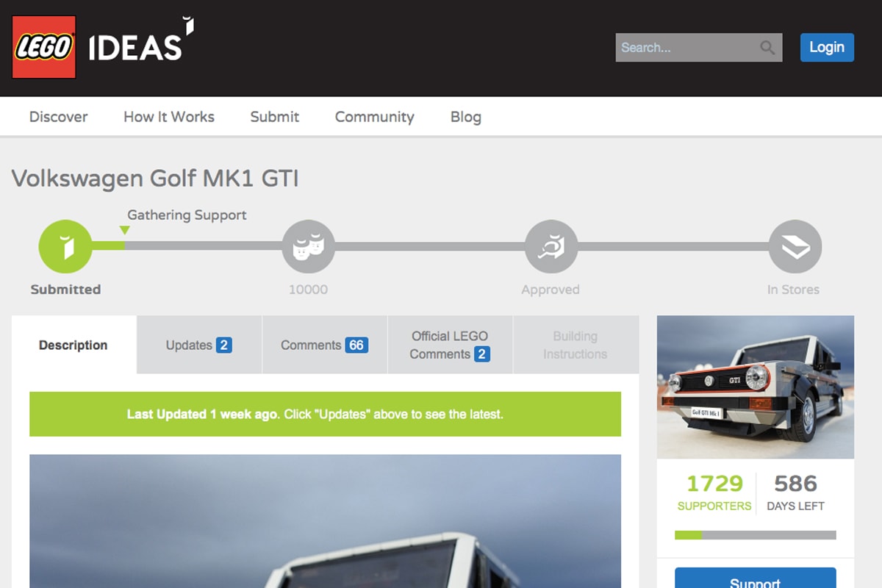Click the supporters progress bar
882x588 pixels.
[x=755, y=535]
